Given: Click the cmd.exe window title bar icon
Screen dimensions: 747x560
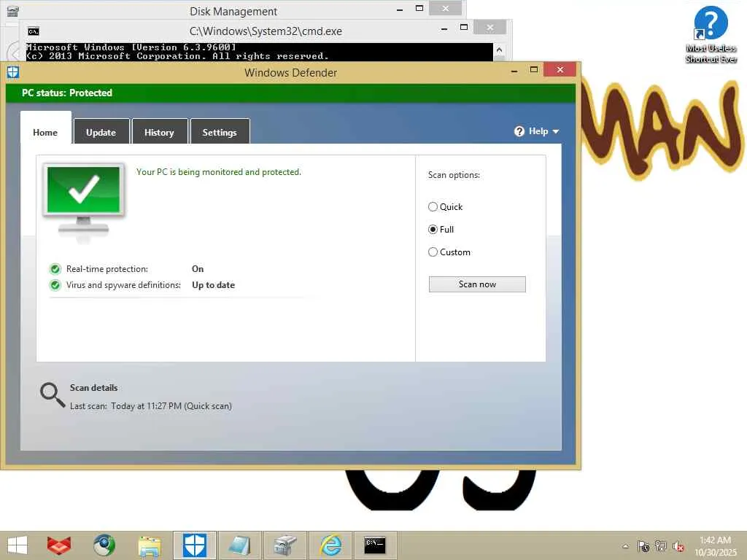Looking at the screenshot, I should [x=34, y=31].
